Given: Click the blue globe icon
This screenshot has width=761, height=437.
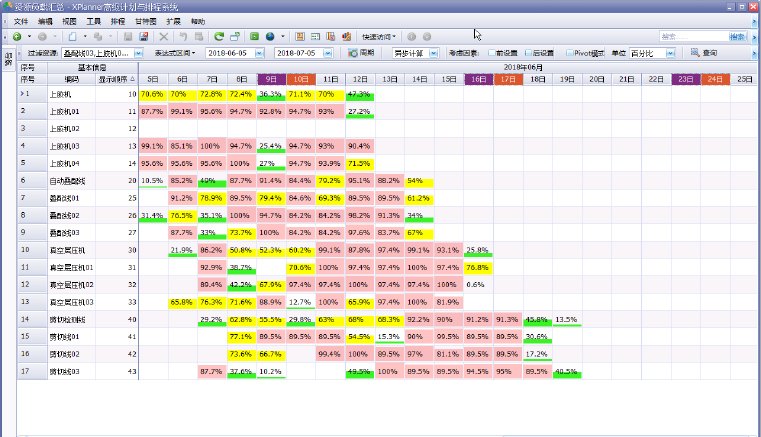Looking at the screenshot, I should coord(270,36).
